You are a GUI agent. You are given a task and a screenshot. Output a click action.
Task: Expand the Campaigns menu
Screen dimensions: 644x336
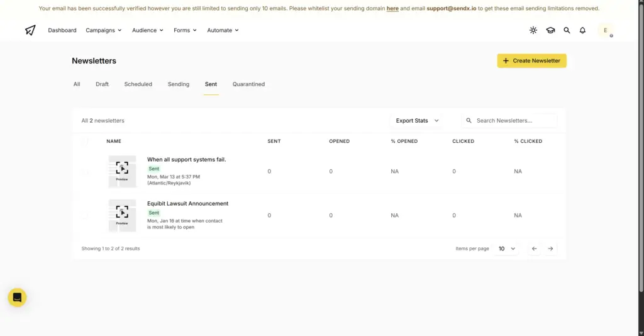(104, 30)
